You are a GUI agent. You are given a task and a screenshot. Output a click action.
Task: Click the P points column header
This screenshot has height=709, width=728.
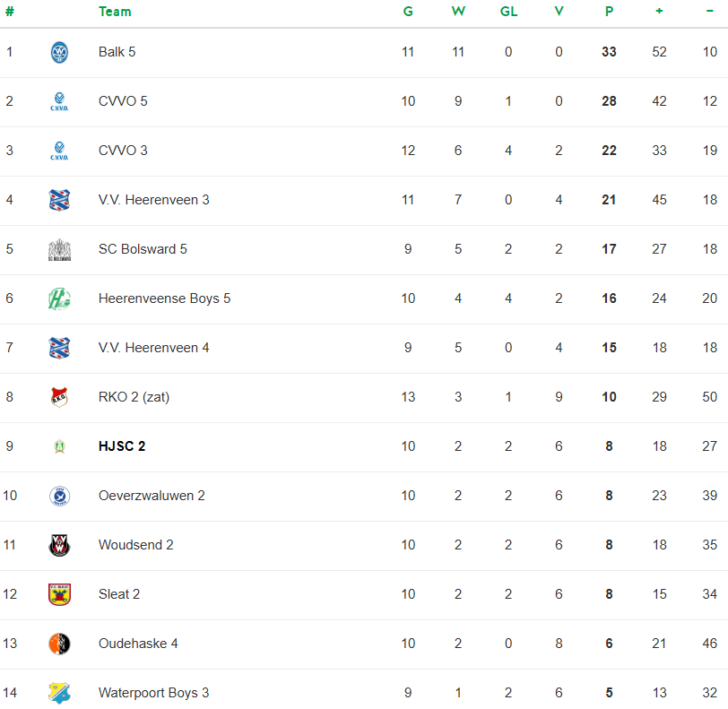609,12
